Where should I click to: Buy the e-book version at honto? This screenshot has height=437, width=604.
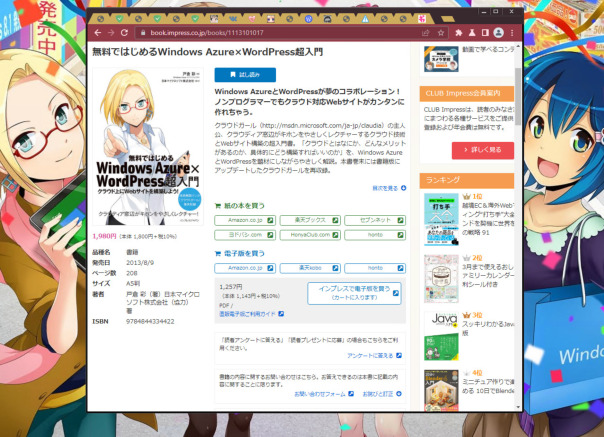point(375,268)
